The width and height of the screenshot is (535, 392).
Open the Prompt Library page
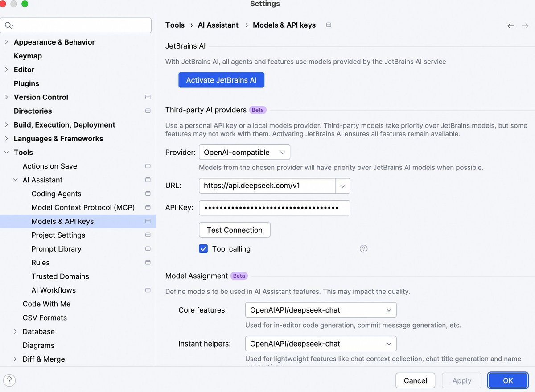(x=57, y=249)
